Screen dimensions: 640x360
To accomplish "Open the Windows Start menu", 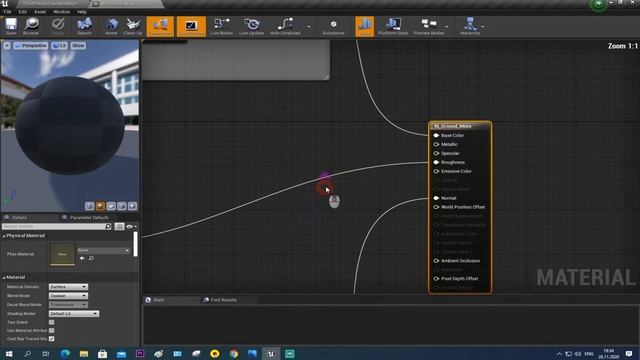I will point(9,353).
